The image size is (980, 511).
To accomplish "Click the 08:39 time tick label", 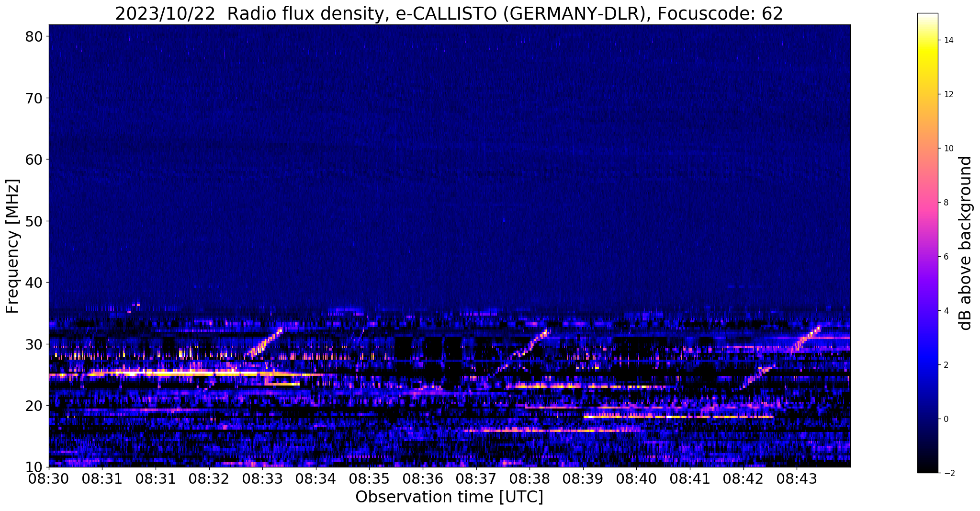I will tap(583, 478).
